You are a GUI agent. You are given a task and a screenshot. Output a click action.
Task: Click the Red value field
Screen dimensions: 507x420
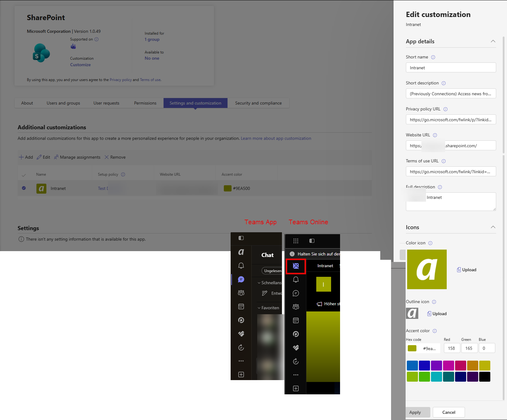(x=452, y=348)
